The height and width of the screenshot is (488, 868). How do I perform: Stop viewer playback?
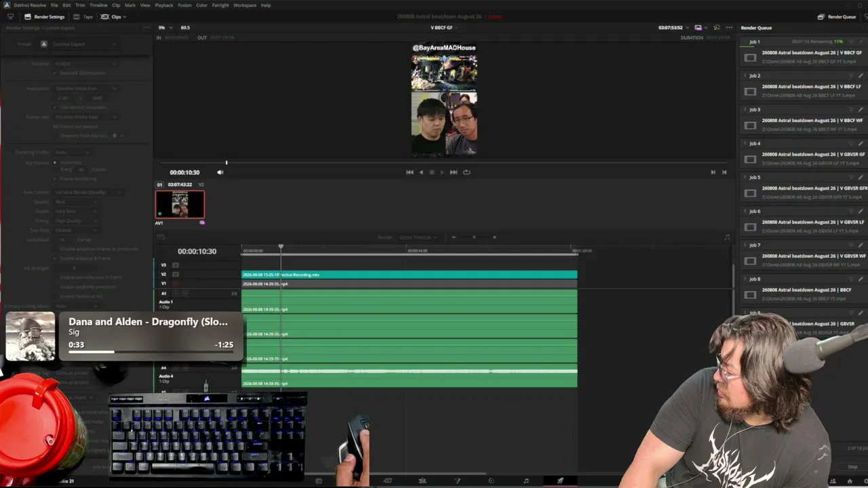click(x=431, y=172)
